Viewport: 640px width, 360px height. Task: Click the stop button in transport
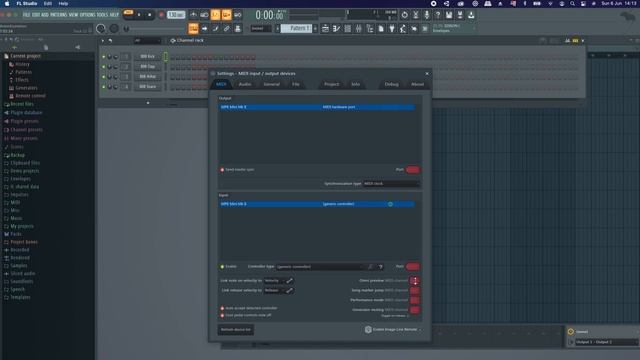point(149,15)
